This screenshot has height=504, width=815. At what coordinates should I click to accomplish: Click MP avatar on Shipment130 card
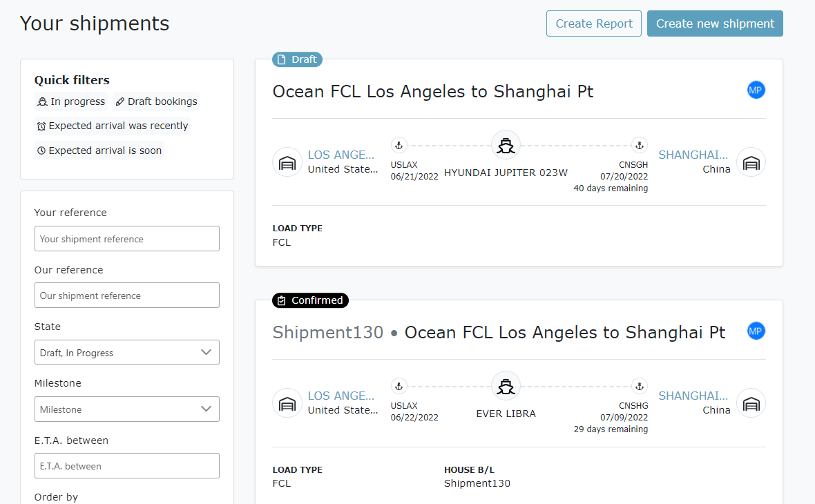(756, 331)
